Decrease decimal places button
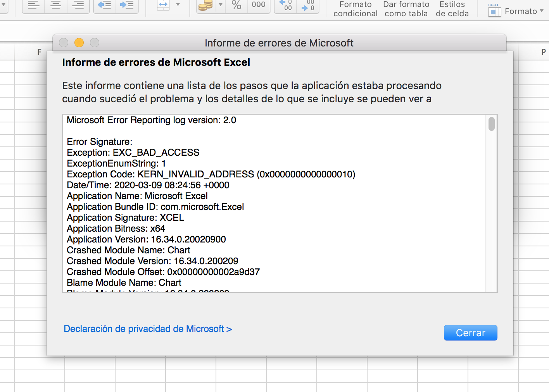Image resolution: width=549 pixels, height=392 pixels. click(308, 5)
